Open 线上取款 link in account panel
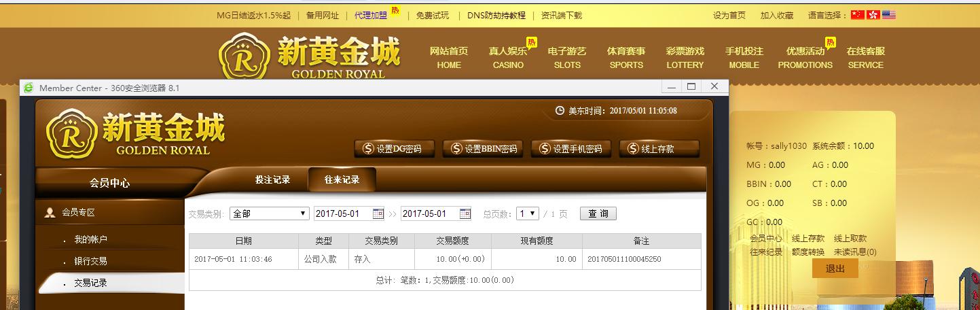 click(850, 239)
